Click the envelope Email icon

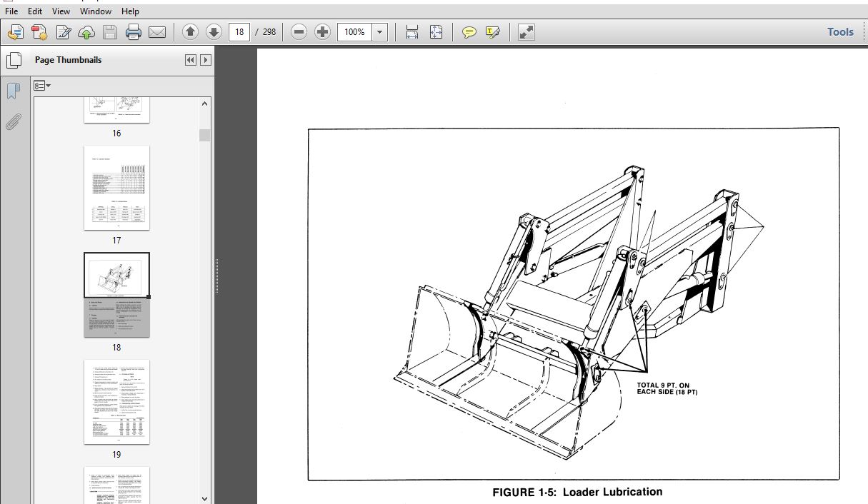click(x=156, y=32)
